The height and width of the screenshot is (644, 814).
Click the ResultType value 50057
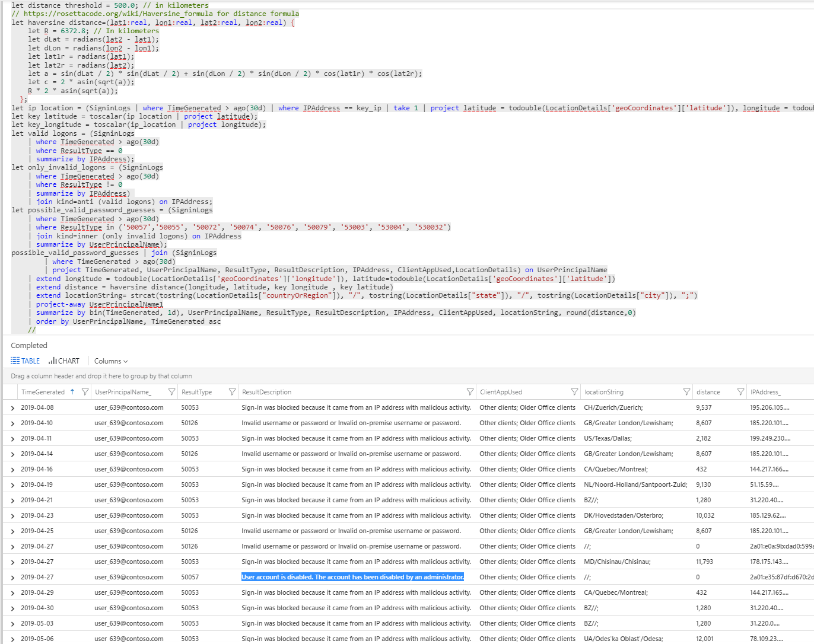pyautogui.click(x=190, y=577)
